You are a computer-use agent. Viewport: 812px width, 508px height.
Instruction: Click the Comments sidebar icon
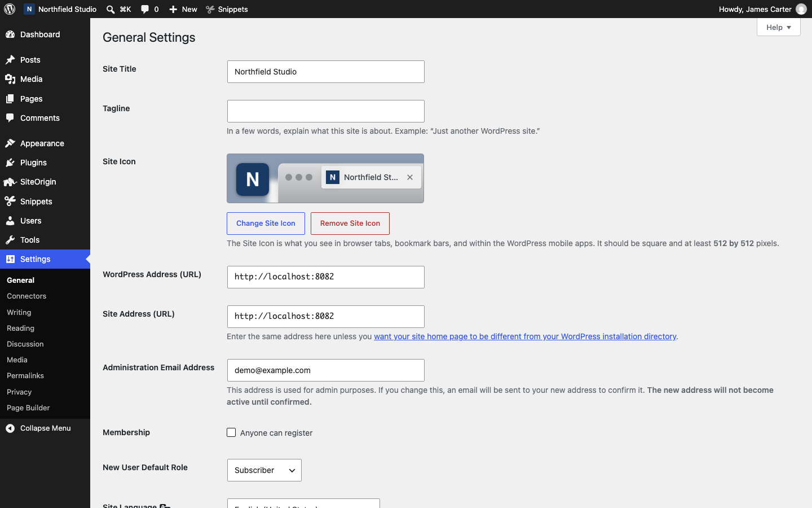(10, 118)
